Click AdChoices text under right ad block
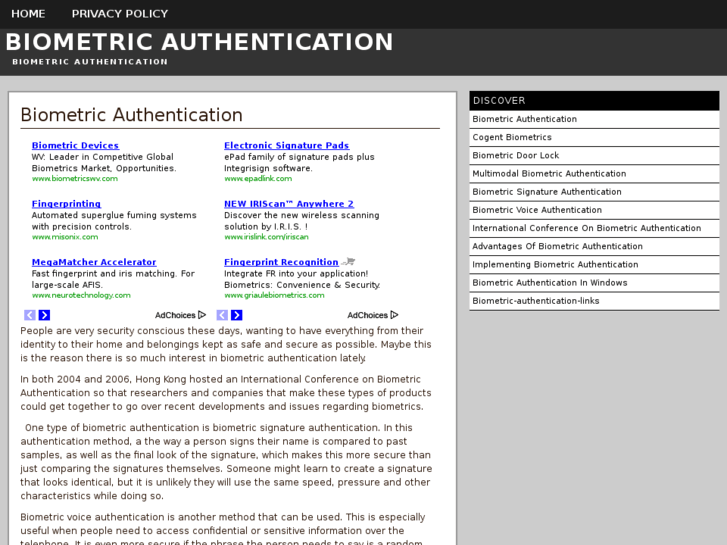The image size is (727, 545). point(367,315)
